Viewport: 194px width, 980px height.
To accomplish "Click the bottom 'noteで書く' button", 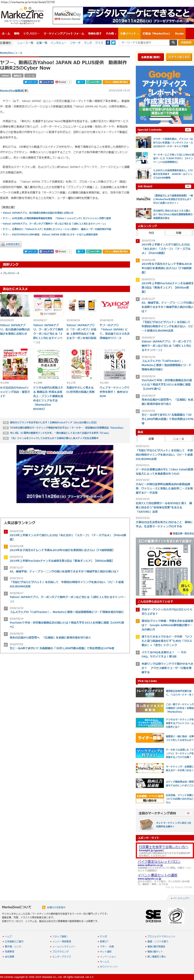I will tap(94, 251).
